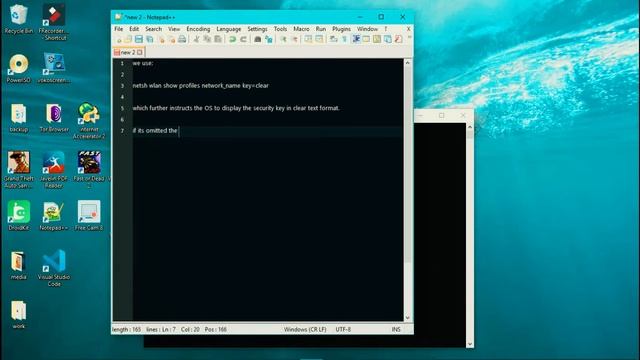Open the Macro menu
This screenshot has height=360, width=640.
coord(301,29)
